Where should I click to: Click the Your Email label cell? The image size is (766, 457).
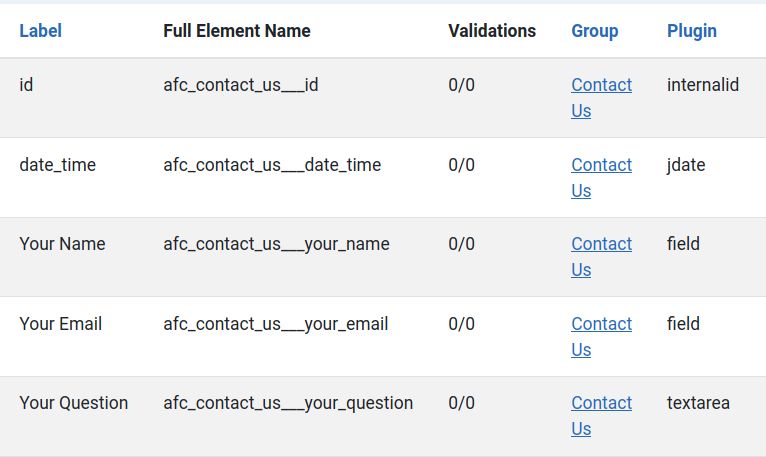click(x=60, y=324)
